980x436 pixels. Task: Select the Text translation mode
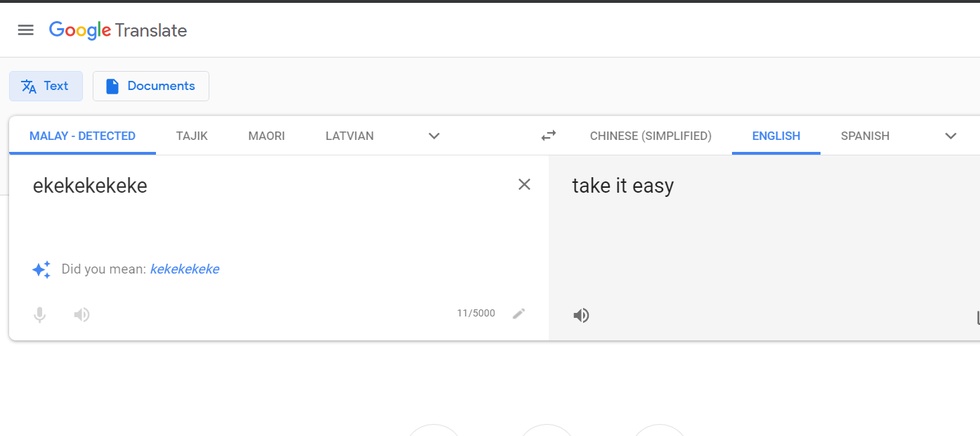coord(46,86)
